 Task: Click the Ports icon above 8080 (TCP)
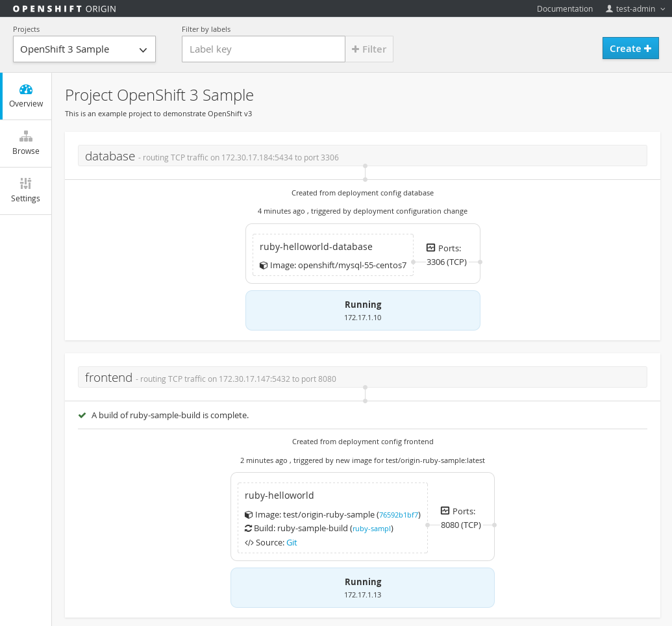coord(445,510)
